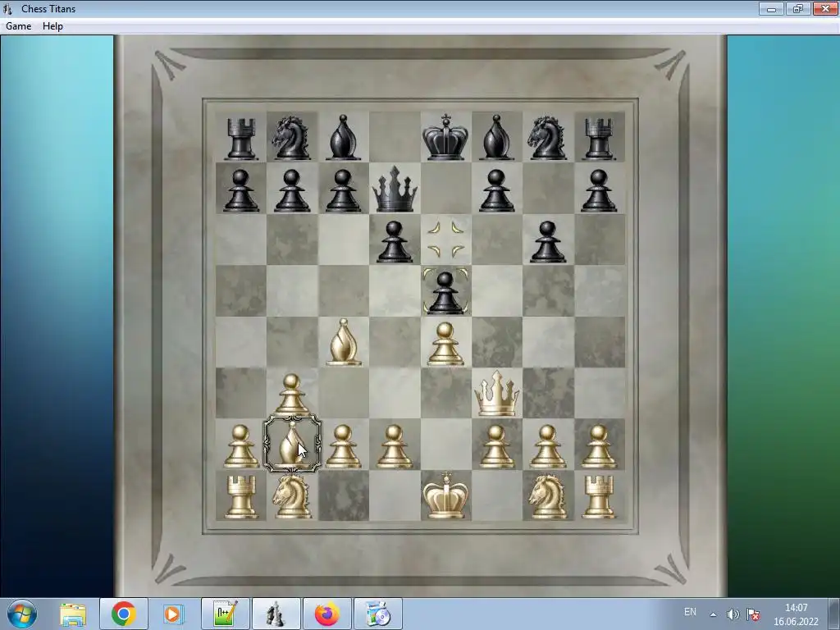Select the white bishop on c4

pos(344,342)
